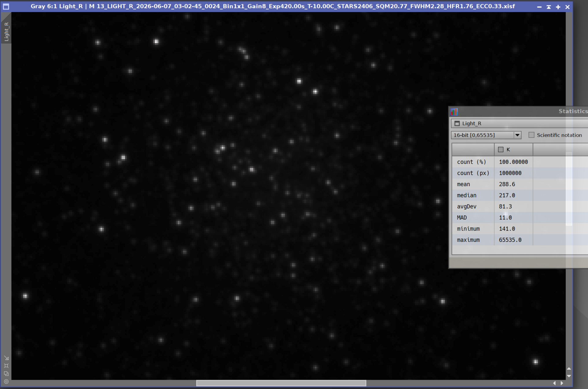Click the median value 217.0
Screen dimensions: 588x389
(507, 195)
